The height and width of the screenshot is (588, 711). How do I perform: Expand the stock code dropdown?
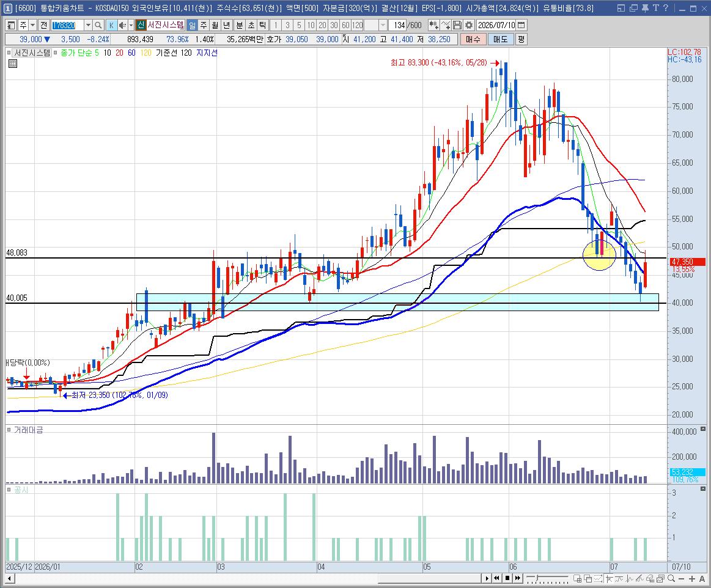pos(88,26)
